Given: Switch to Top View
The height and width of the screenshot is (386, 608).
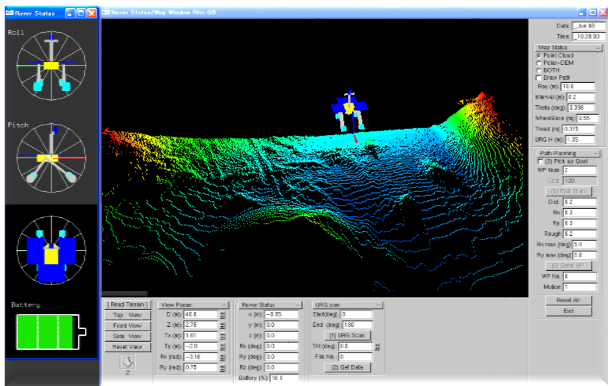Looking at the screenshot, I should pyautogui.click(x=128, y=315).
